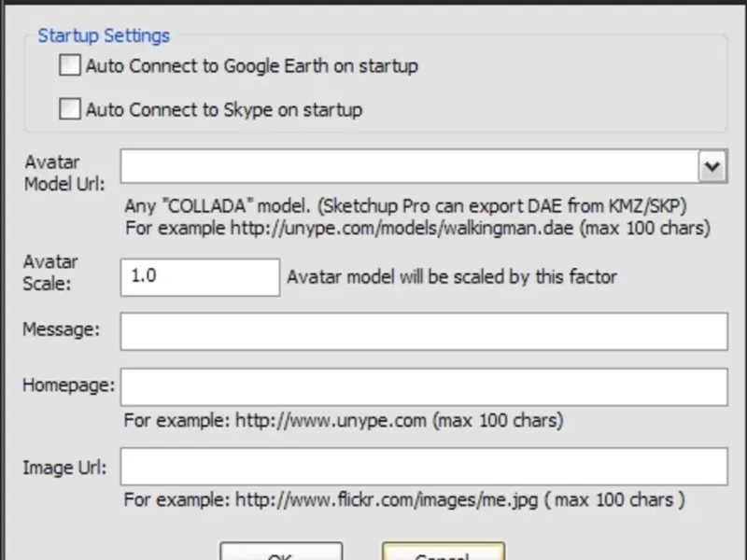Toggle Auto Connect to Skype on startup

tap(70, 110)
